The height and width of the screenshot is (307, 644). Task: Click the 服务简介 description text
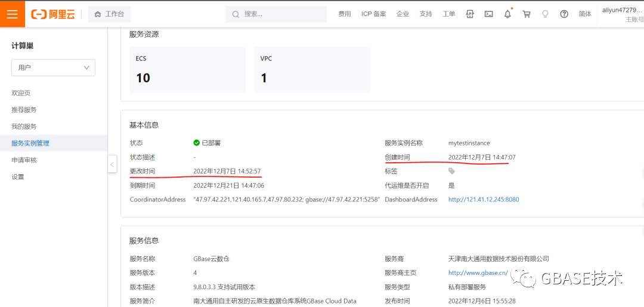pos(275,301)
